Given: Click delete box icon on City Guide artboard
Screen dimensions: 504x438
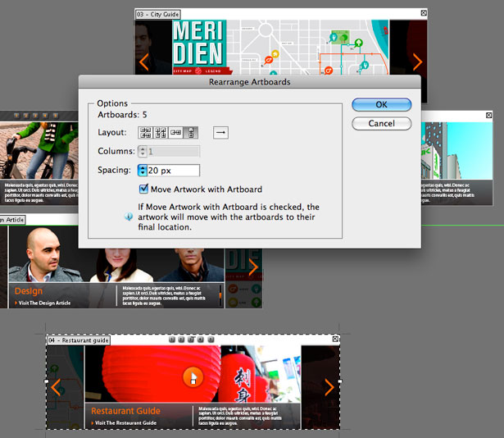Looking at the screenshot, I should [424, 13].
